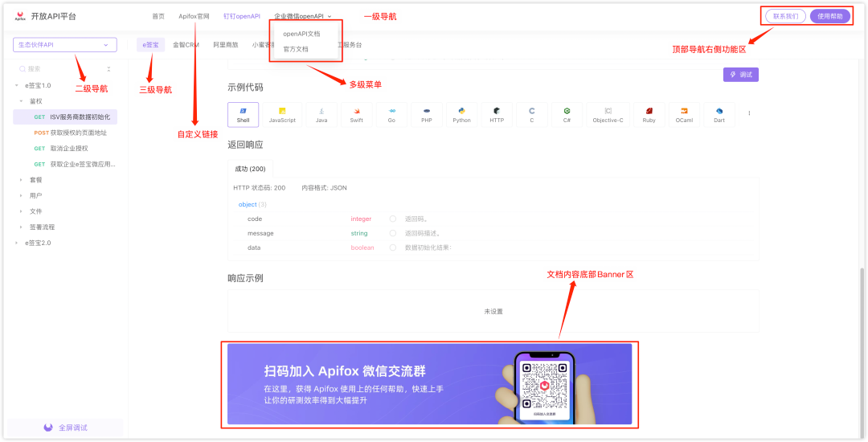Select the C# code example
This screenshot has width=868, height=442.
pyautogui.click(x=567, y=114)
